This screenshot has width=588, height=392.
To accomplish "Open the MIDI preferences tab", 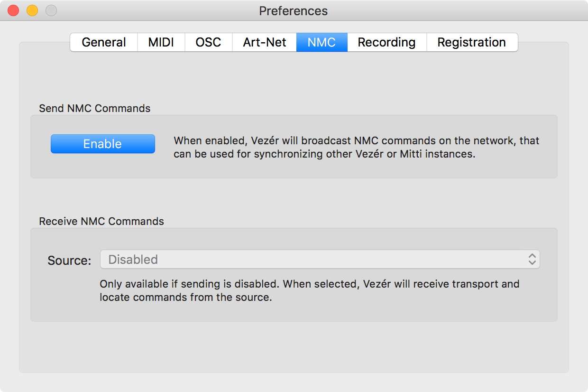I will pos(161,42).
